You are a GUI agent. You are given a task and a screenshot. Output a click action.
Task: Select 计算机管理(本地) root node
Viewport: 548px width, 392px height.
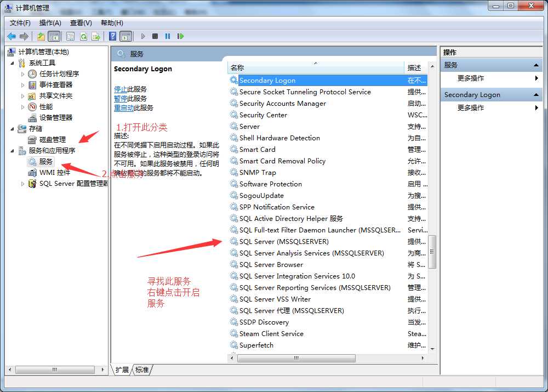[43, 52]
